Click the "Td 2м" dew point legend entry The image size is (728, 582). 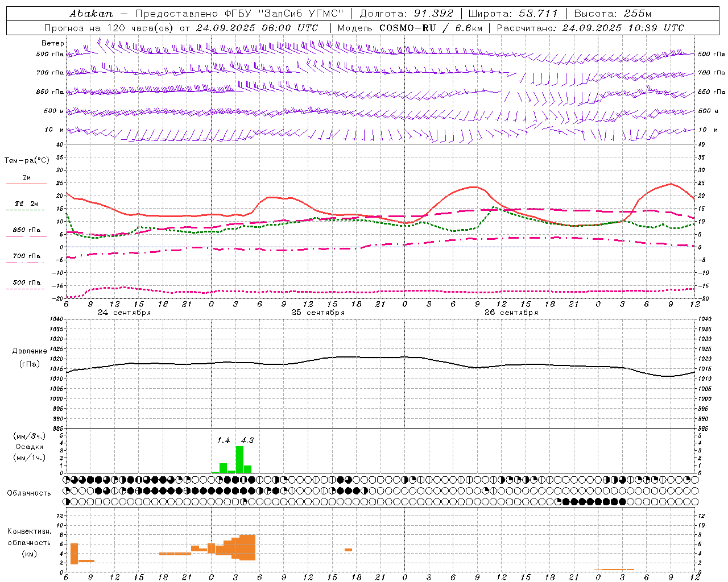coord(27,203)
